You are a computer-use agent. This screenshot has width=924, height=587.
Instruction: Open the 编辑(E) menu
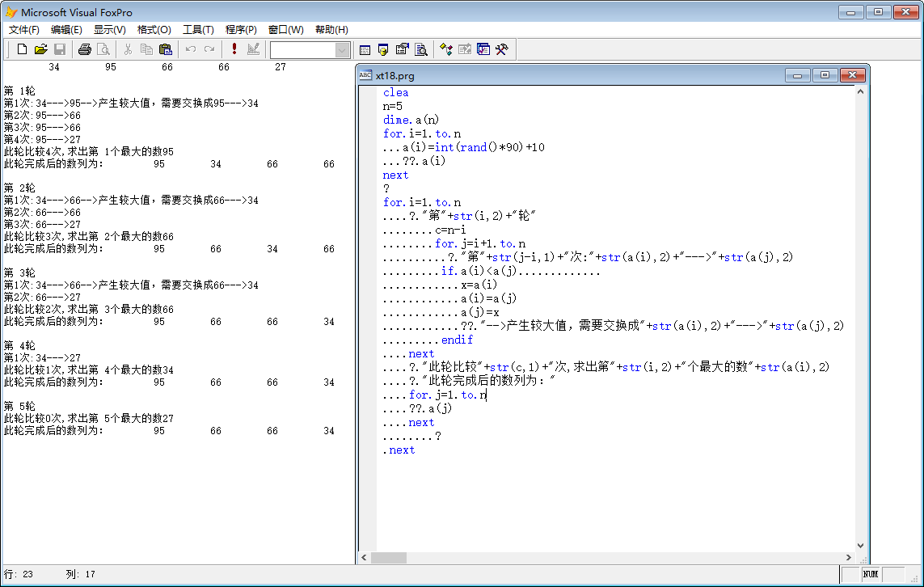point(66,29)
